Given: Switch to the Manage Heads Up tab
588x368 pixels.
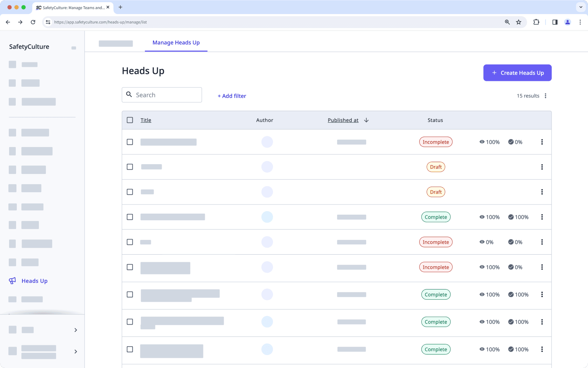Looking at the screenshot, I should point(176,42).
